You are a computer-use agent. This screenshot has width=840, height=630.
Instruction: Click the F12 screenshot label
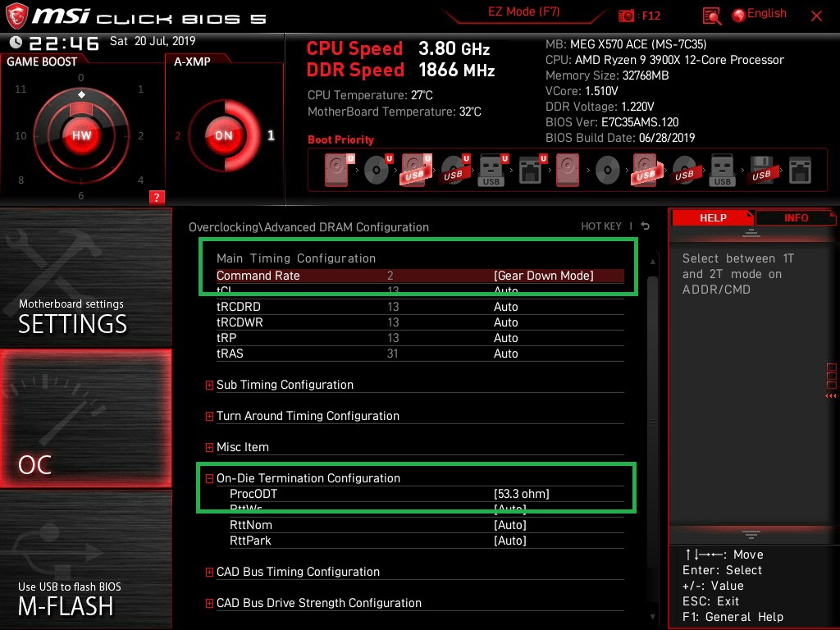click(x=651, y=16)
